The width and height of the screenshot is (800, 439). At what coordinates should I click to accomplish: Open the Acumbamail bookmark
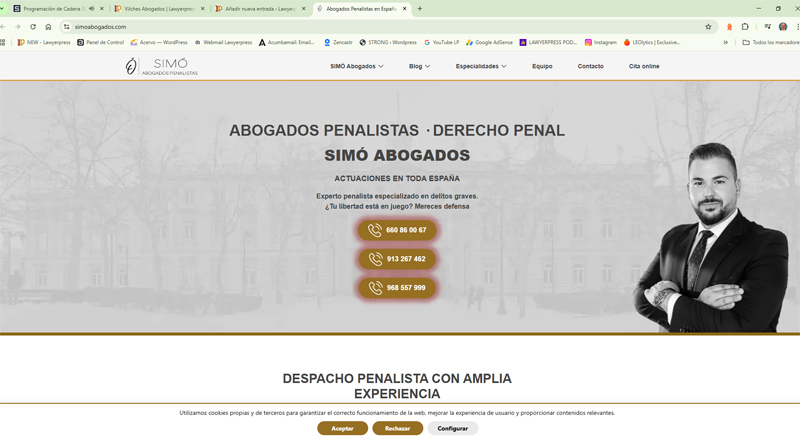(287, 42)
